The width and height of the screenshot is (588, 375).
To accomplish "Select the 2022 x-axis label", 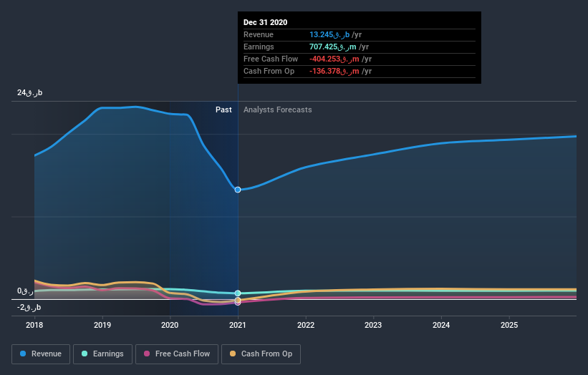I will [x=306, y=325].
